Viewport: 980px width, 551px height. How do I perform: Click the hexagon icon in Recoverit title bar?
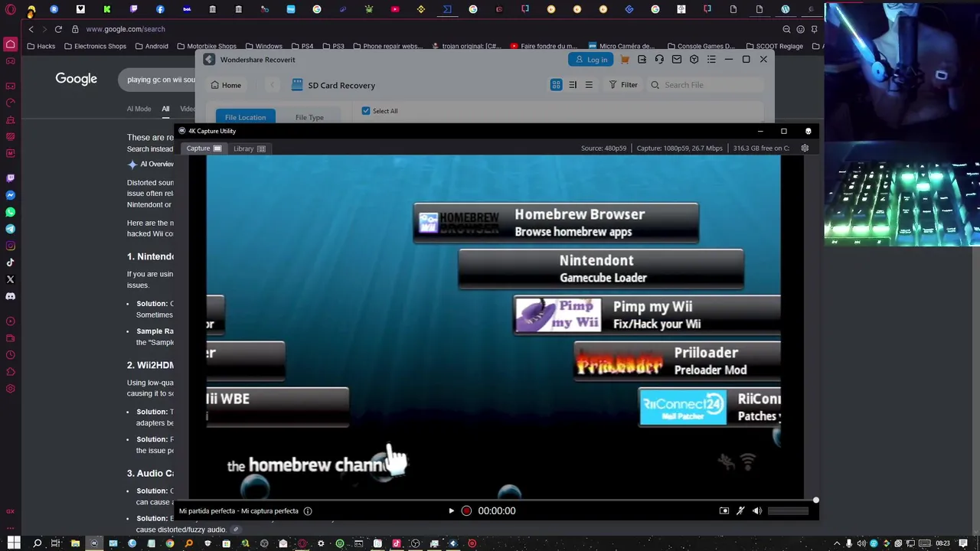coord(694,60)
